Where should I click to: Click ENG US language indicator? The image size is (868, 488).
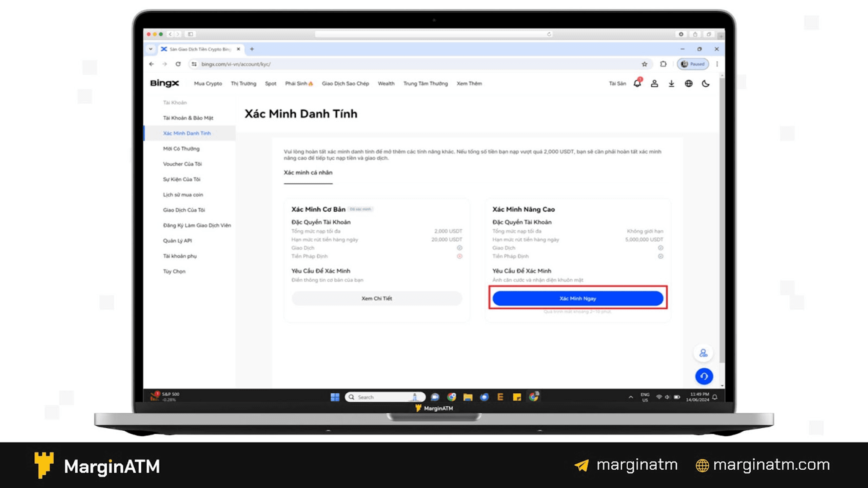[645, 397]
